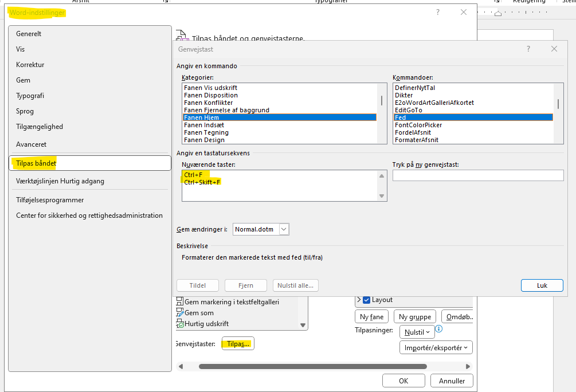Select Tilpas båndet in sidebar
Viewport: 576px width, 392px height.
tap(90, 163)
